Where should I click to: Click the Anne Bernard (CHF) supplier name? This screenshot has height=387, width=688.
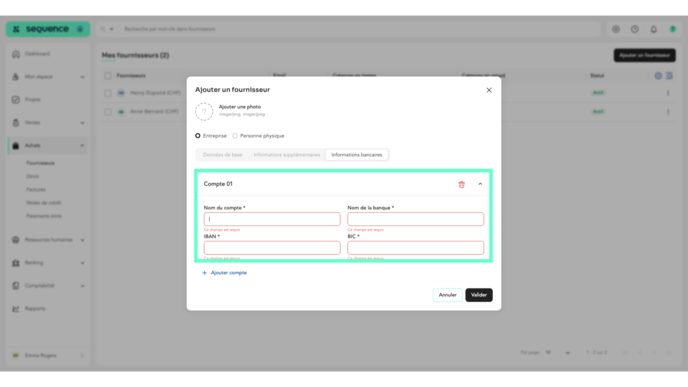[x=154, y=111]
